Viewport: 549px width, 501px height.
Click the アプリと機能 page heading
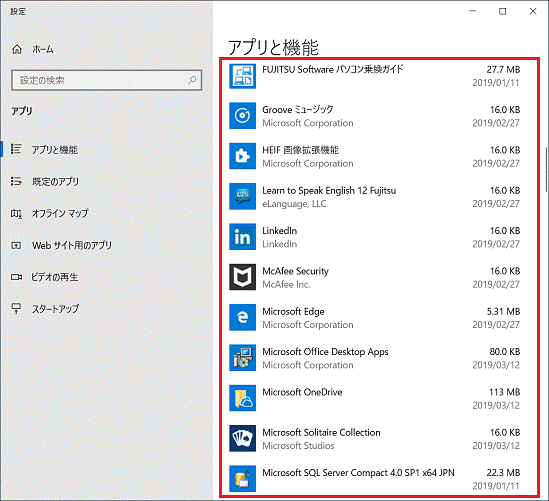tap(273, 47)
